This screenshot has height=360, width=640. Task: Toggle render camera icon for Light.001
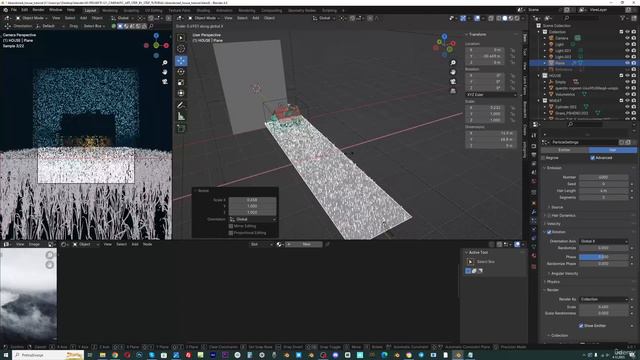pos(633,51)
